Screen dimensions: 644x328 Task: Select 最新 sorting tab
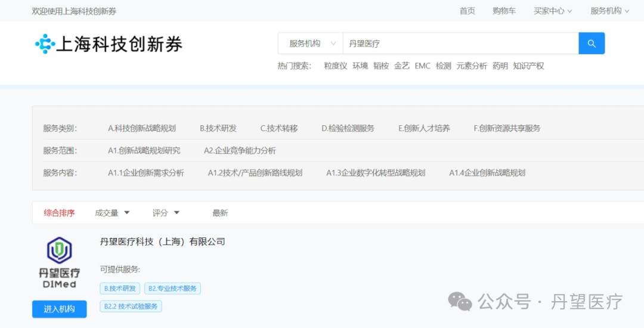[x=220, y=213]
